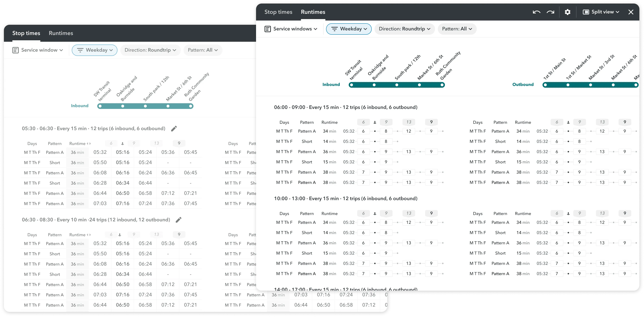This screenshot has width=644, height=317.
Task: Open Pattern: All dropdown in back window
Action: coord(203,50)
